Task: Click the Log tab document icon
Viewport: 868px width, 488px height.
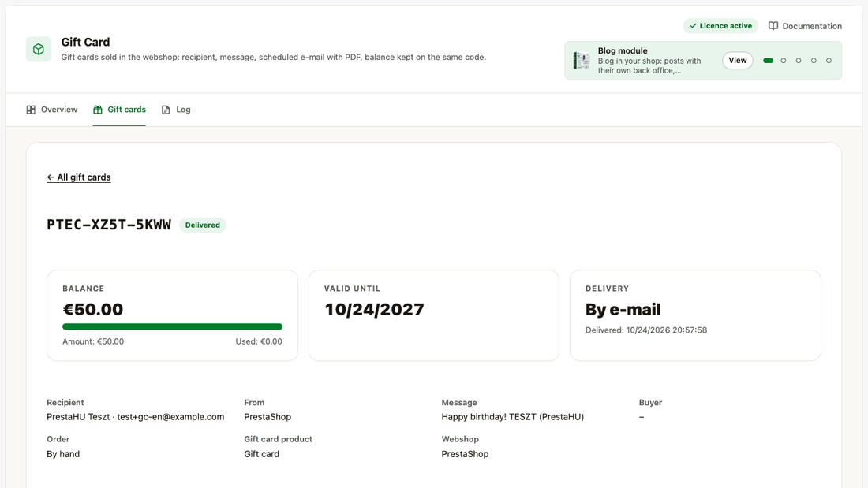Action: 166,110
